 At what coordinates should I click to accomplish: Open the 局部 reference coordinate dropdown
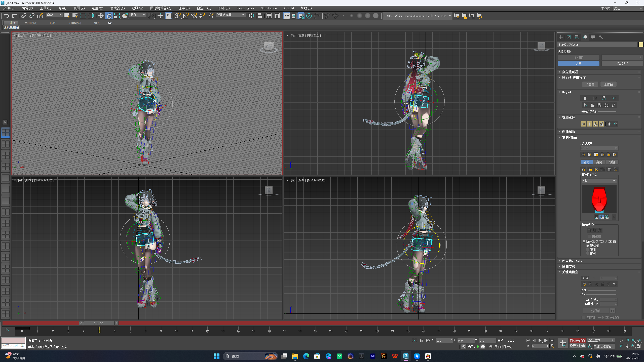[138, 15]
